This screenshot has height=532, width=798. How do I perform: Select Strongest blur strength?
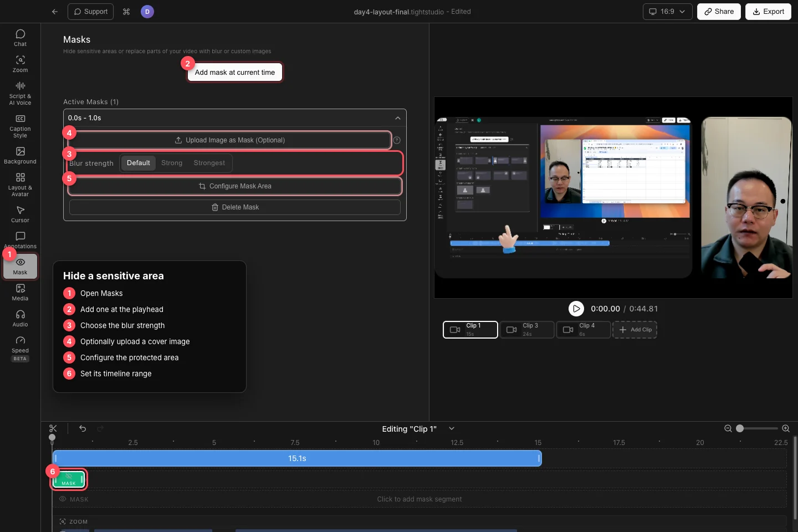209,163
